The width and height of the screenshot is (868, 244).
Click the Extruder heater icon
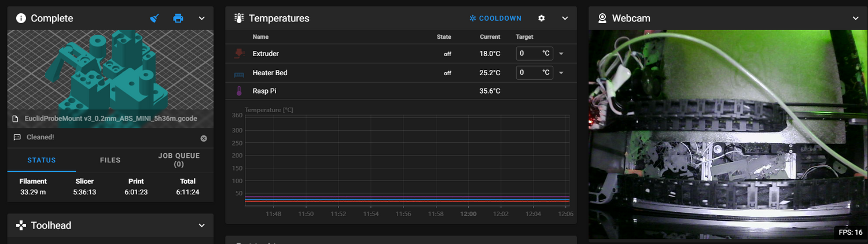239,54
